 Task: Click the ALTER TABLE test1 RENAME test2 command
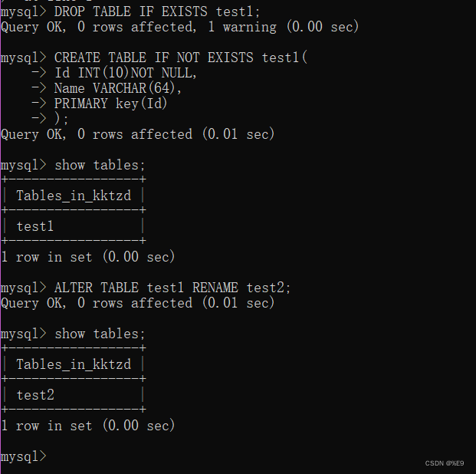(172, 288)
